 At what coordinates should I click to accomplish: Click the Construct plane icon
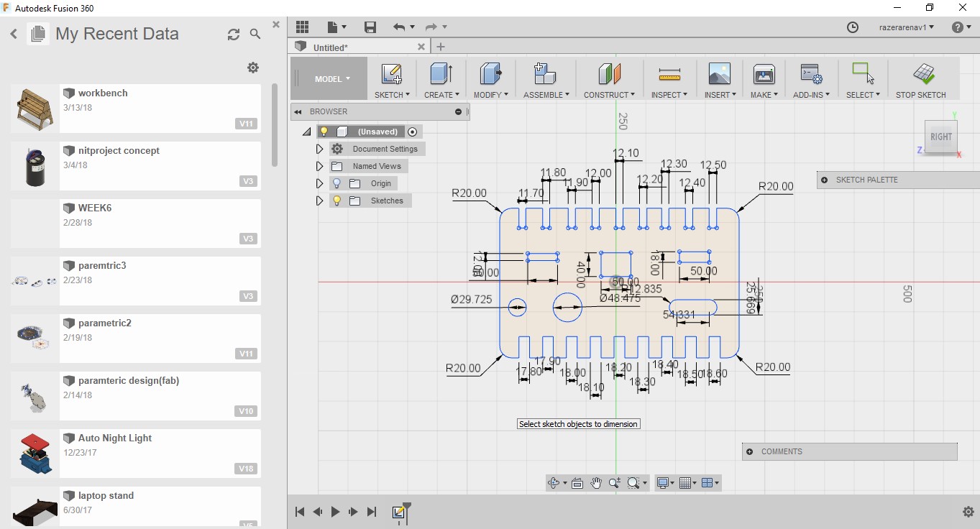[609, 74]
